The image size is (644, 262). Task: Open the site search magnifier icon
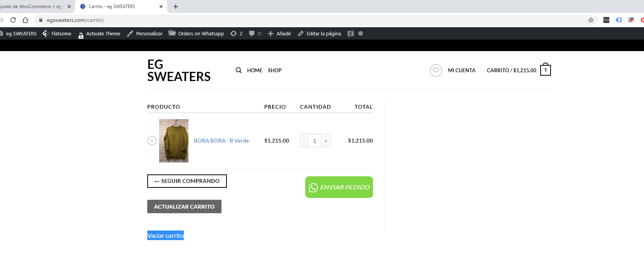[239, 70]
